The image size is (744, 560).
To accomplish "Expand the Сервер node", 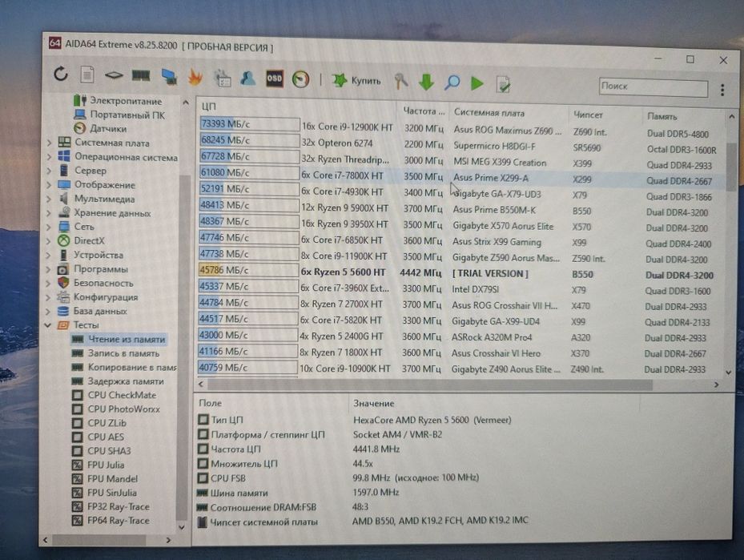I will coord(50,171).
